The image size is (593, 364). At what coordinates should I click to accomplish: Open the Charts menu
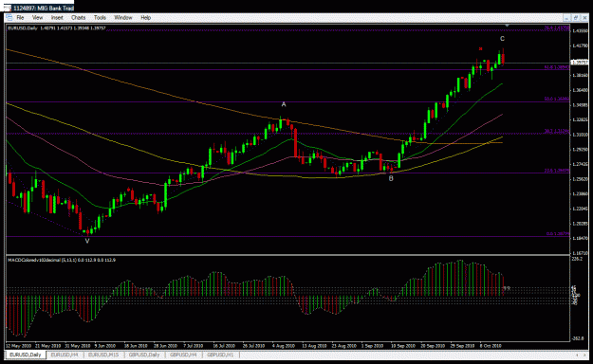pos(79,17)
